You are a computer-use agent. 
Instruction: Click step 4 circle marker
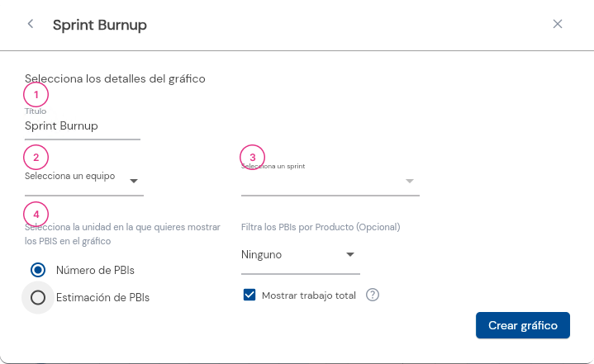[x=36, y=214]
